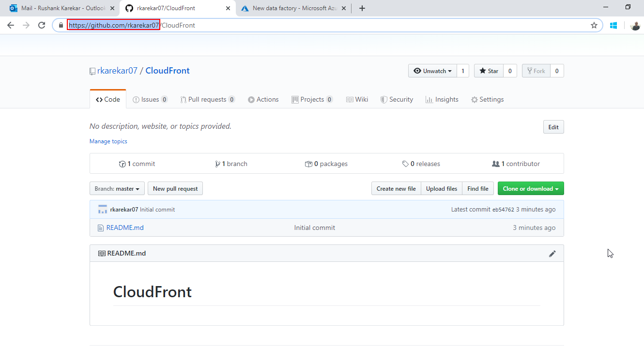The image size is (644, 349).
Task: Click the 0 releases stat link
Action: pos(421,164)
